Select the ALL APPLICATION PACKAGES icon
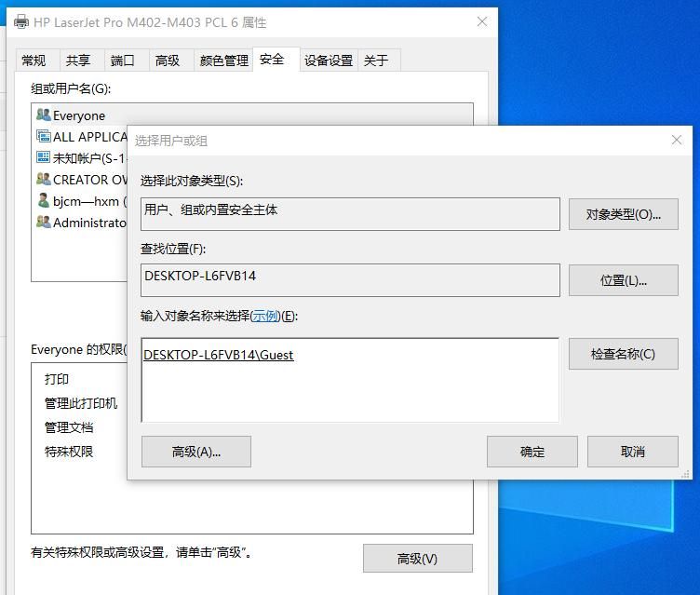The height and width of the screenshot is (595, 700). [44, 136]
